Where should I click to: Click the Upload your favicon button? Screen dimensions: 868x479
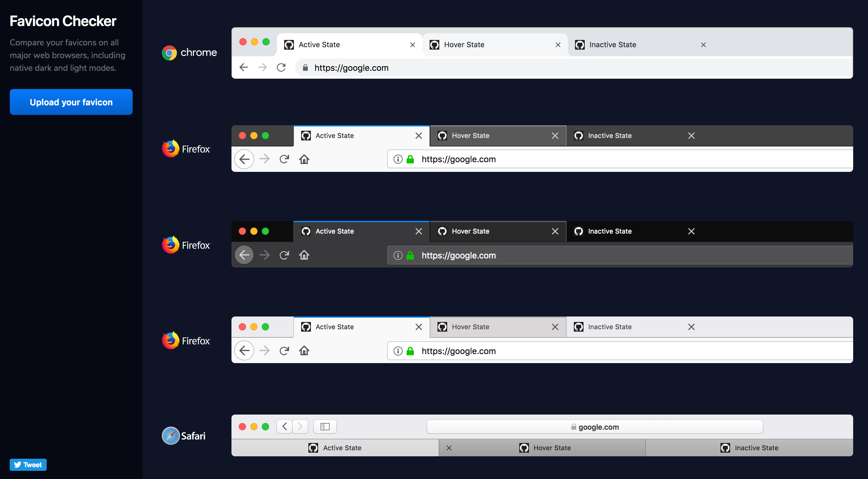click(x=71, y=102)
